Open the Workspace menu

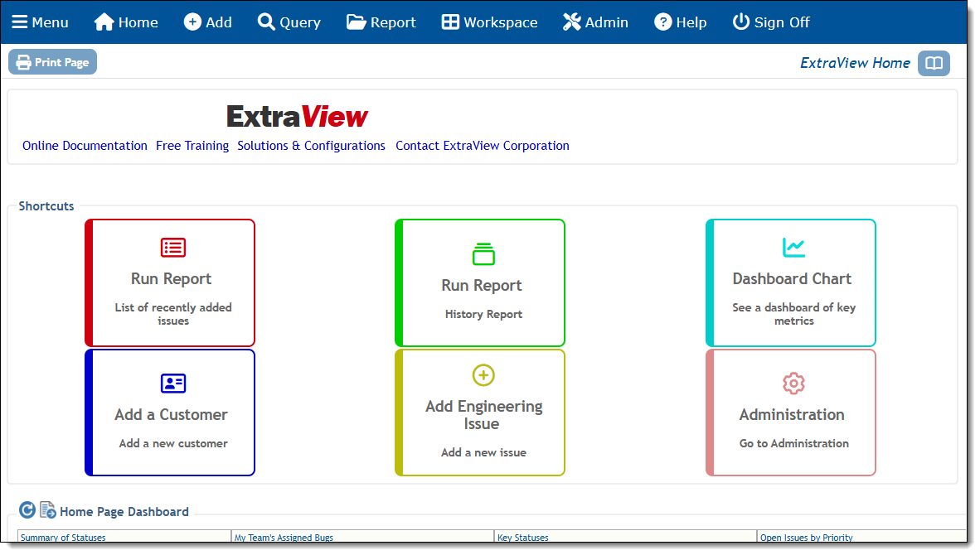click(x=489, y=22)
